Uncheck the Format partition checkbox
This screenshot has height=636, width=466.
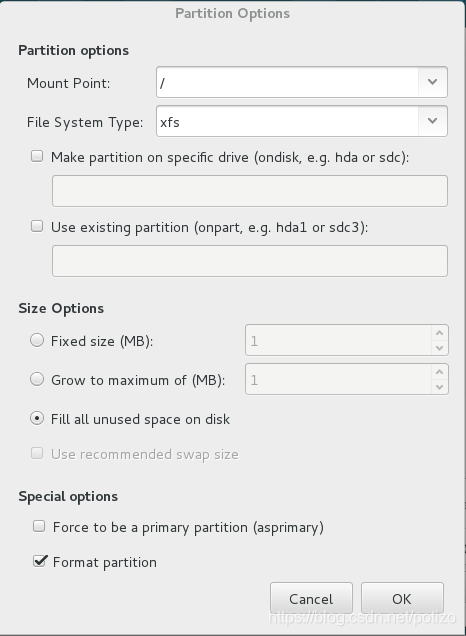click(x=39, y=561)
